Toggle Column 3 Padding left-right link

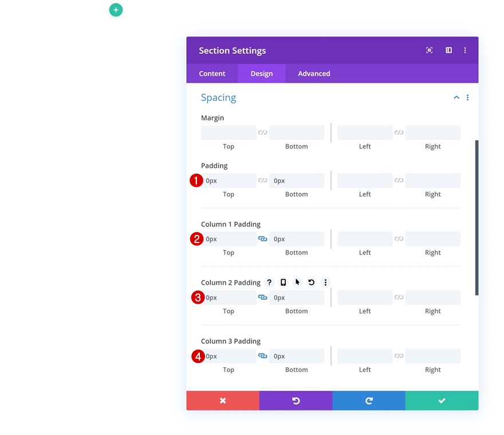tap(399, 356)
